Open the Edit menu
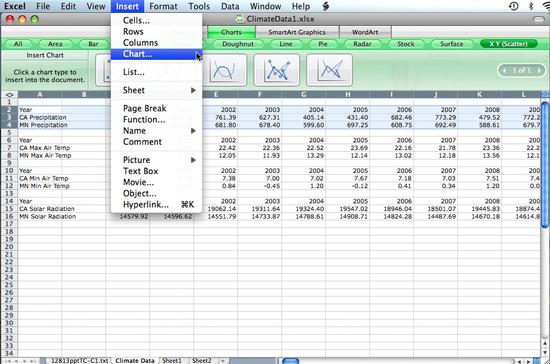This screenshot has height=364, width=550. [68, 6]
